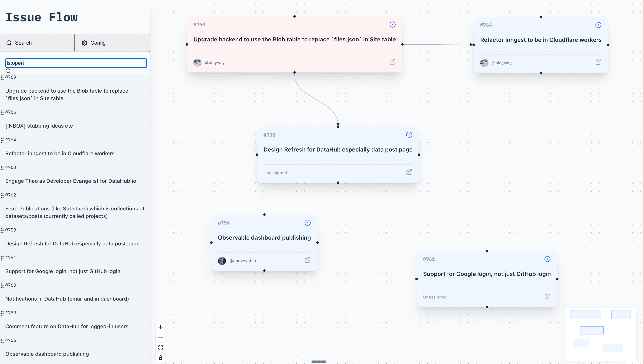643x364 pixels.
Task: Select sidebar issue Notifications in DataHub
Action: pos(67,299)
